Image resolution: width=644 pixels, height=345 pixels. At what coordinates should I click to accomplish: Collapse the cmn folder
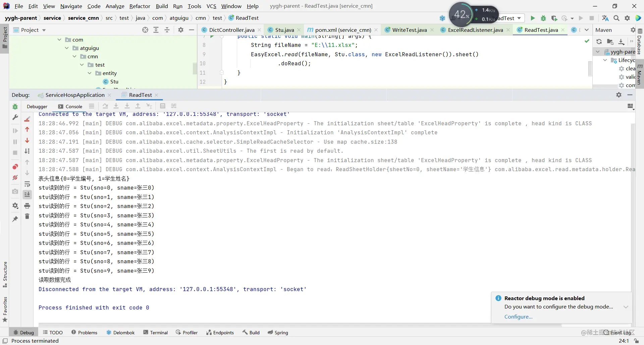point(74,56)
